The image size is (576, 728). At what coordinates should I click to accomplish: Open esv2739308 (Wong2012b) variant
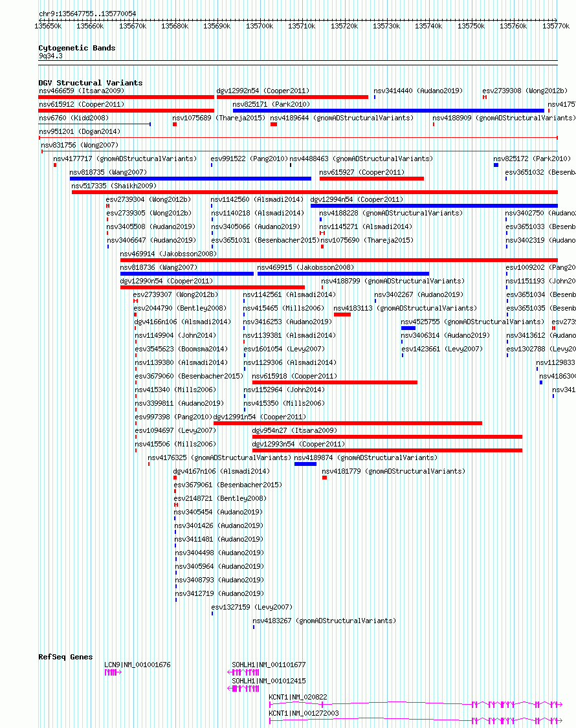[525, 91]
